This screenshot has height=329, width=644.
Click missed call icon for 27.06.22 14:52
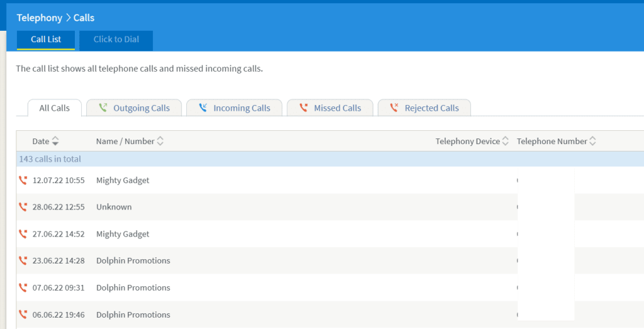[x=23, y=234]
